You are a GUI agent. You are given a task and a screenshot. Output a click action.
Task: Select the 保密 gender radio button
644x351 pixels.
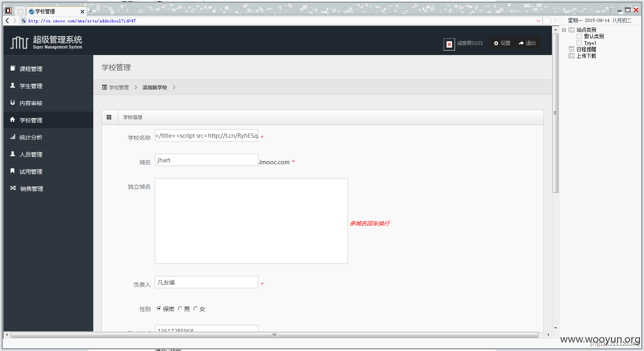coord(159,309)
